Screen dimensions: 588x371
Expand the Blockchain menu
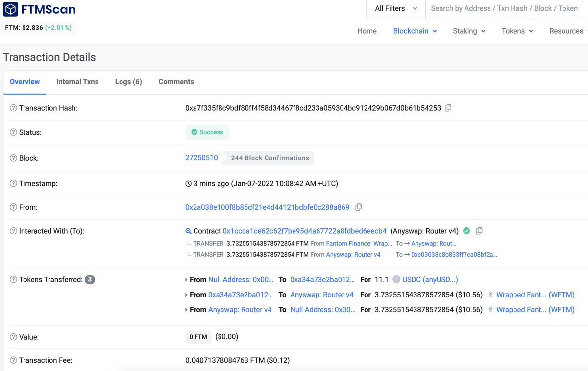pos(415,31)
